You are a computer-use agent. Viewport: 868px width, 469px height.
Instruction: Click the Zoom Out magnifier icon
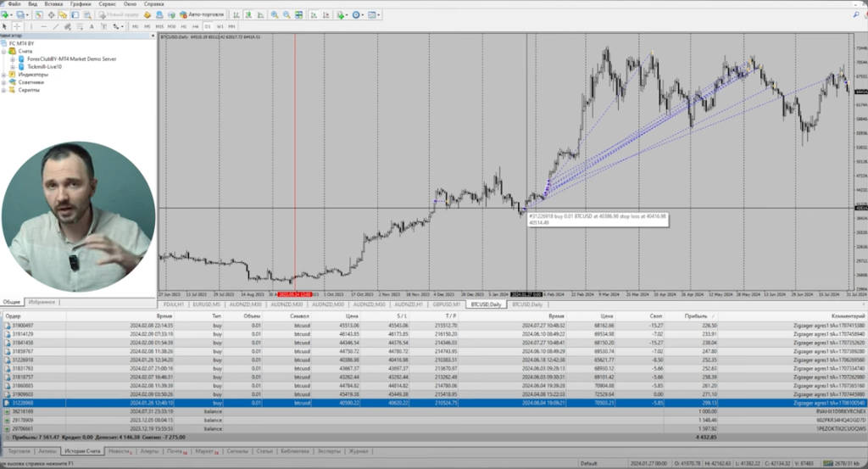tap(287, 15)
